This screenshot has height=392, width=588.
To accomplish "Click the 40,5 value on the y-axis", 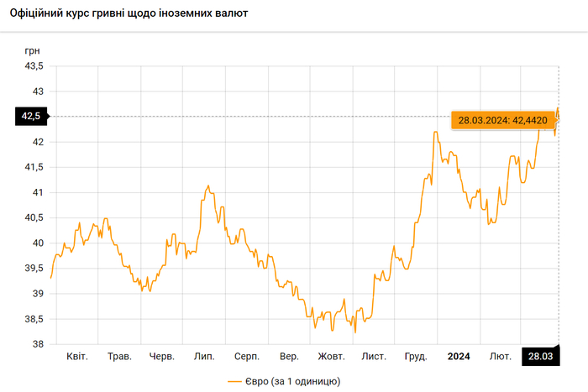I will (34, 217).
